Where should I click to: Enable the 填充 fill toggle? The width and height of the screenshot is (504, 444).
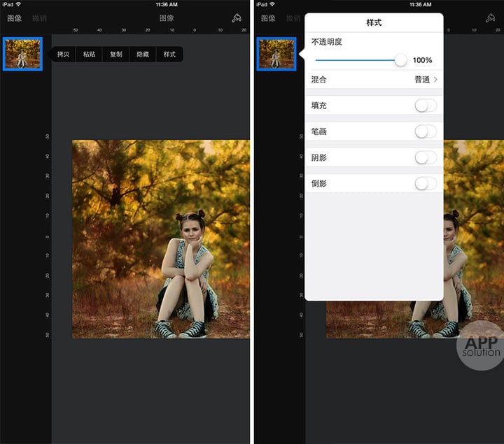pos(425,106)
